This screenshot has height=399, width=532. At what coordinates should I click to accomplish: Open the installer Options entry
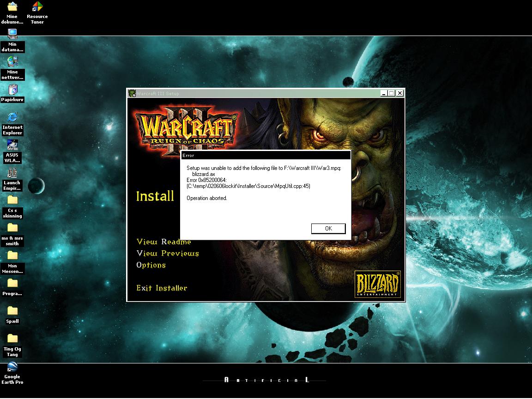pos(151,265)
